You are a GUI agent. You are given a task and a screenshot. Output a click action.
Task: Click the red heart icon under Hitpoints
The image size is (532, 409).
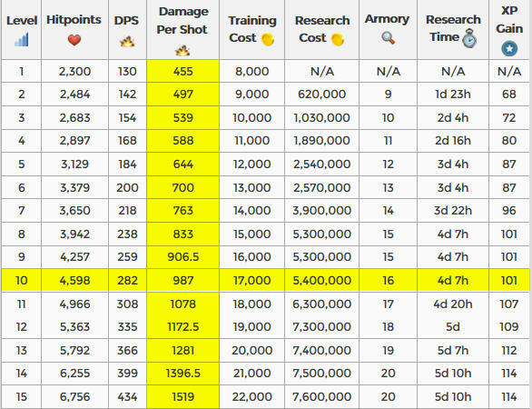[x=74, y=40]
